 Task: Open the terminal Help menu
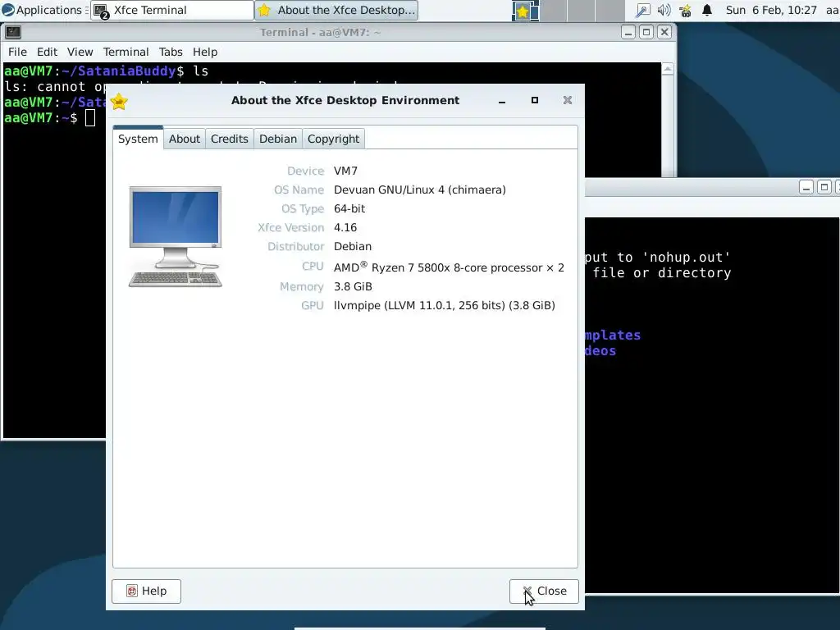[204, 52]
